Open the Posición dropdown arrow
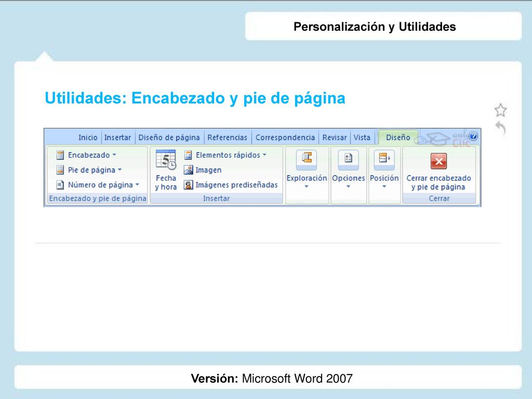The width and height of the screenshot is (532, 399). (x=384, y=187)
